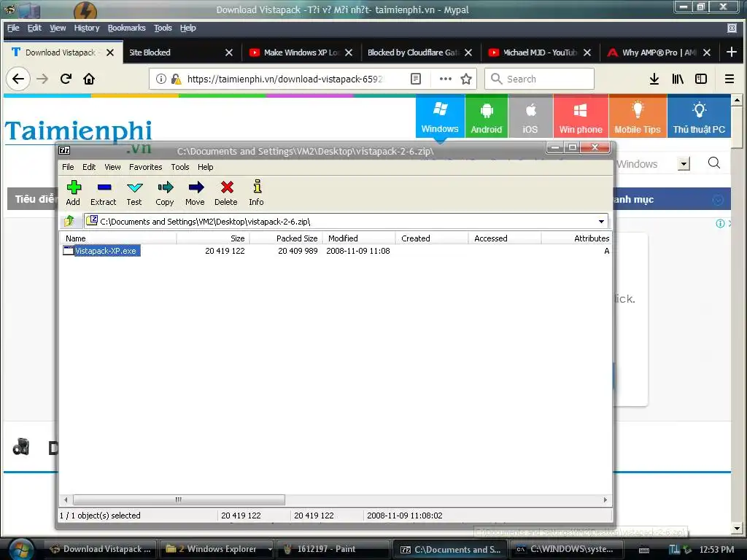Open the Mobile Tips category
The width and height of the screenshot is (747, 560).
click(x=638, y=117)
